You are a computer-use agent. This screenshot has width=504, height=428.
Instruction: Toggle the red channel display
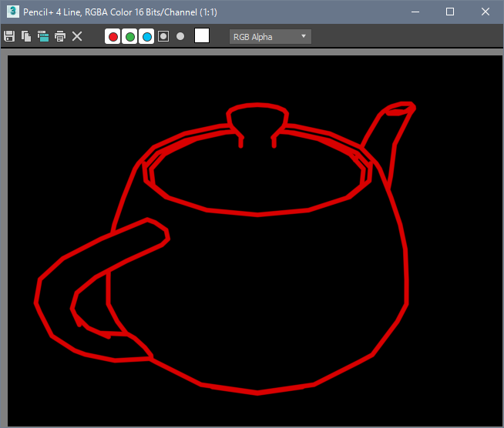pyautogui.click(x=113, y=36)
